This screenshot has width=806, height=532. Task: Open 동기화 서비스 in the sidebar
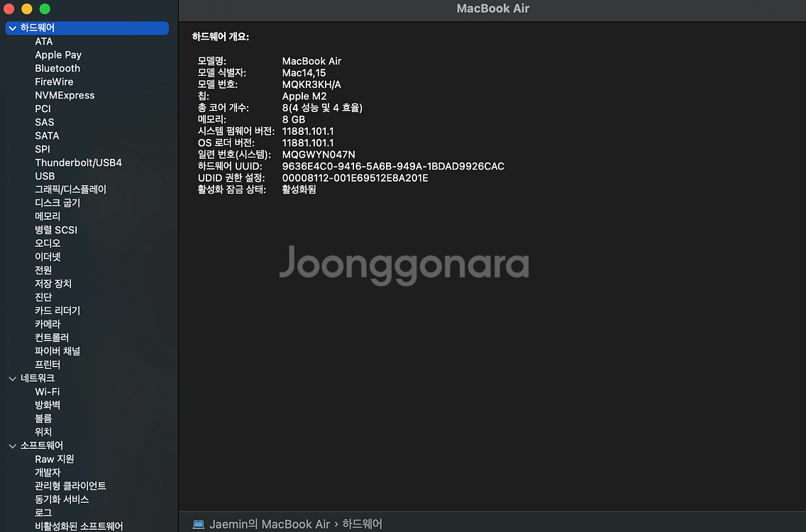coord(62,499)
